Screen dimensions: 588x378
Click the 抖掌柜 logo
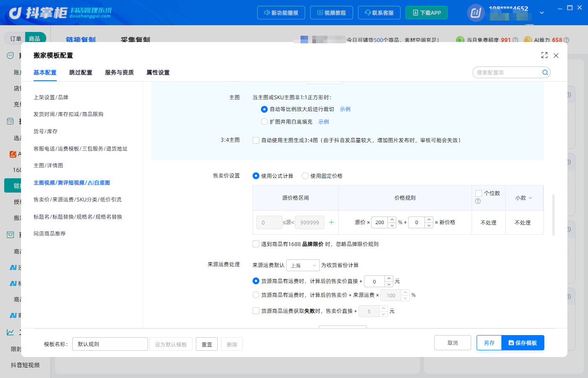(x=60, y=13)
